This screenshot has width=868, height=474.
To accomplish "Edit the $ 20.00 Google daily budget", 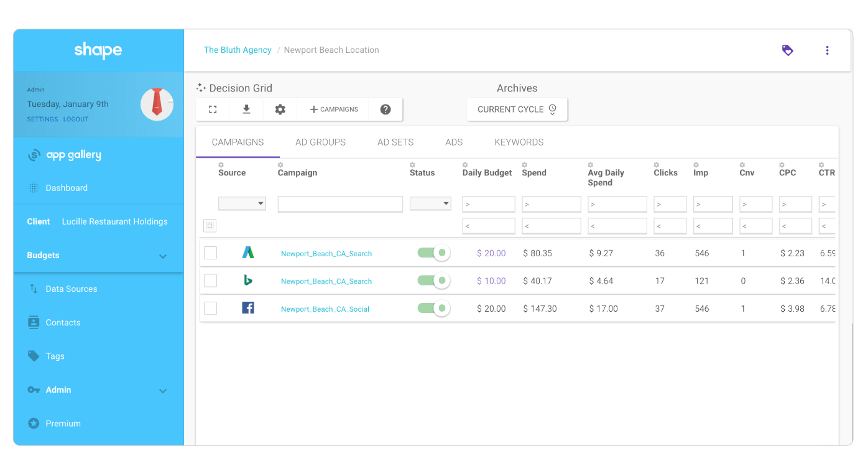I will click(491, 253).
